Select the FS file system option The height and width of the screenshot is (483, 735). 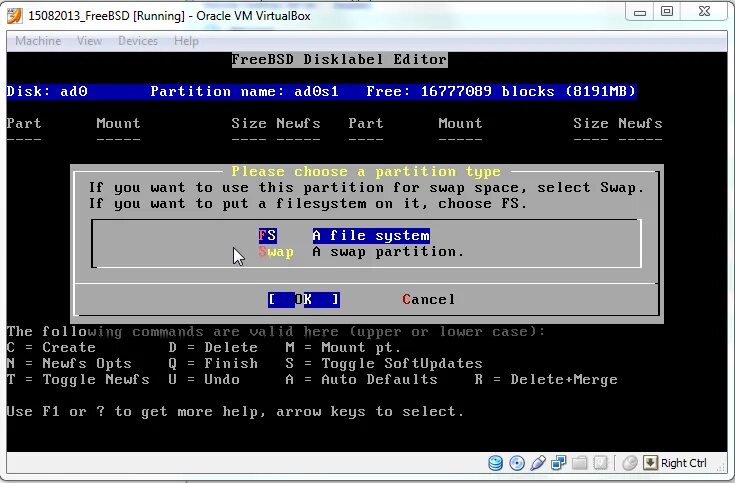coord(268,235)
